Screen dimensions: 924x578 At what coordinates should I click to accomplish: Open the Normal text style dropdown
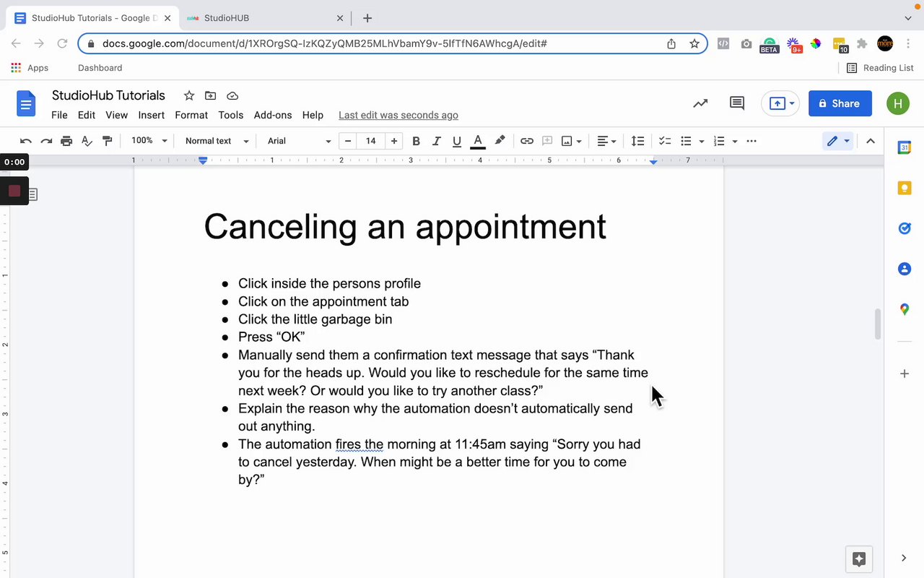pos(217,141)
